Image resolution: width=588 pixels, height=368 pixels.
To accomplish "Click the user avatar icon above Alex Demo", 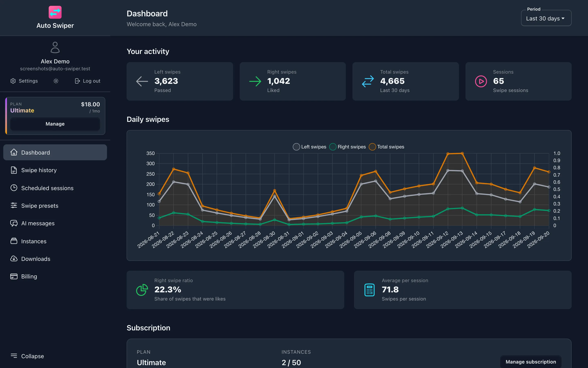I will [x=55, y=47].
